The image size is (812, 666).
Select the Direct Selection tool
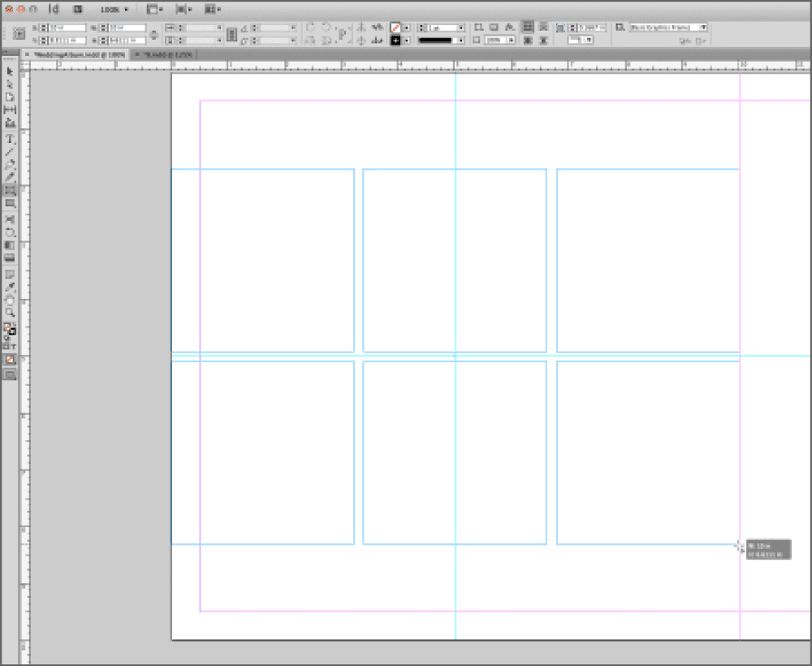[x=10, y=84]
